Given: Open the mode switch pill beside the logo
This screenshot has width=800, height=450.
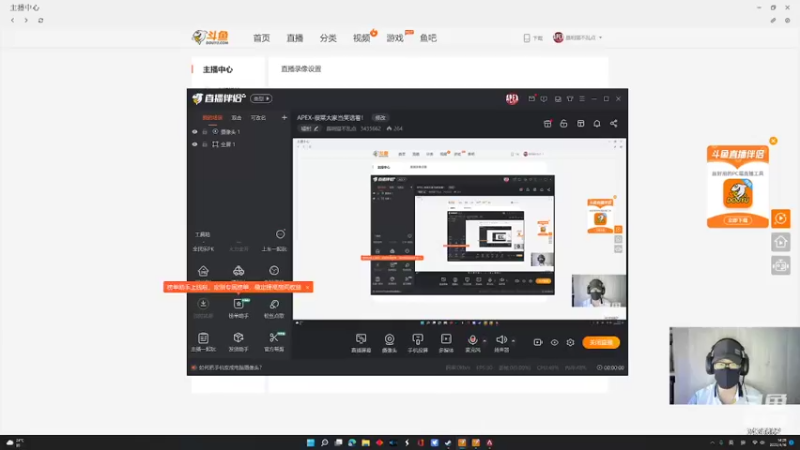Looking at the screenshot, I should 261,98.
